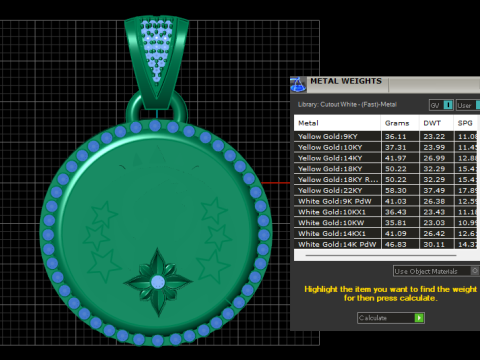Select the Yellow Gold:22KY row

[x=387, y=190]
